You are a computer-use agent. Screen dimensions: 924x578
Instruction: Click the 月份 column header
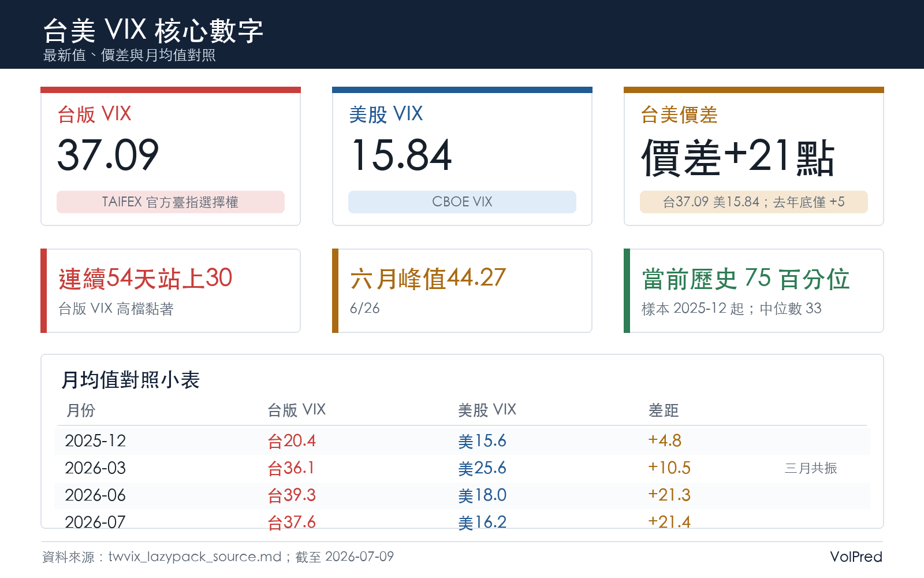(81, 410)
